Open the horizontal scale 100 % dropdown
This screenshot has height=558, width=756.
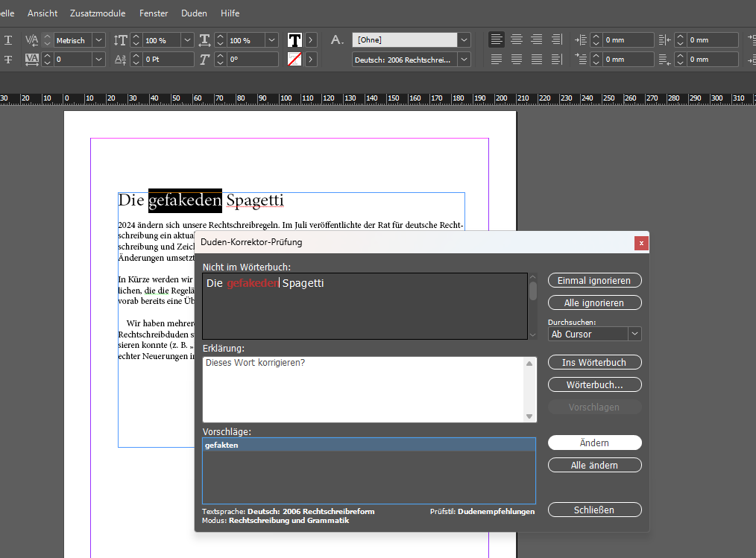[x=272, y=40]
